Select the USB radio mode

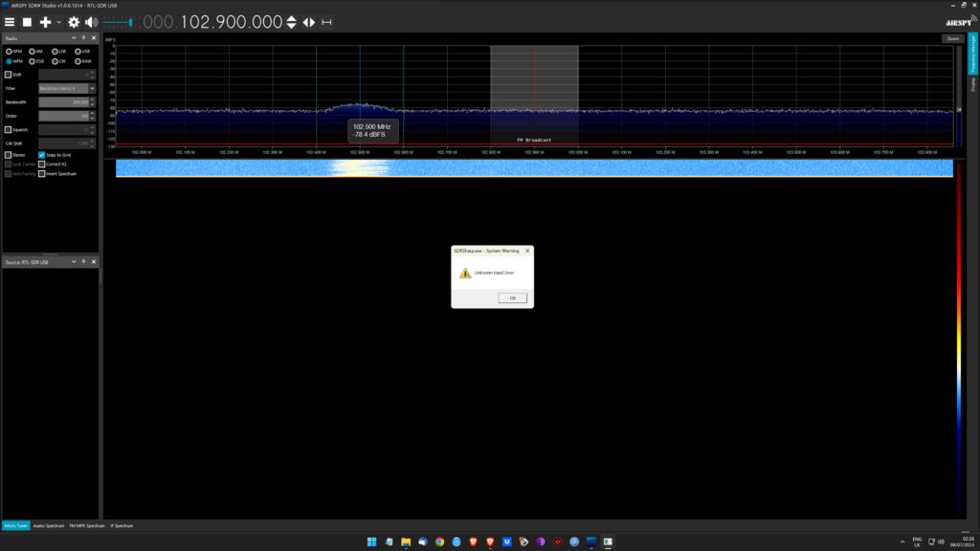(x=82, y=52)
